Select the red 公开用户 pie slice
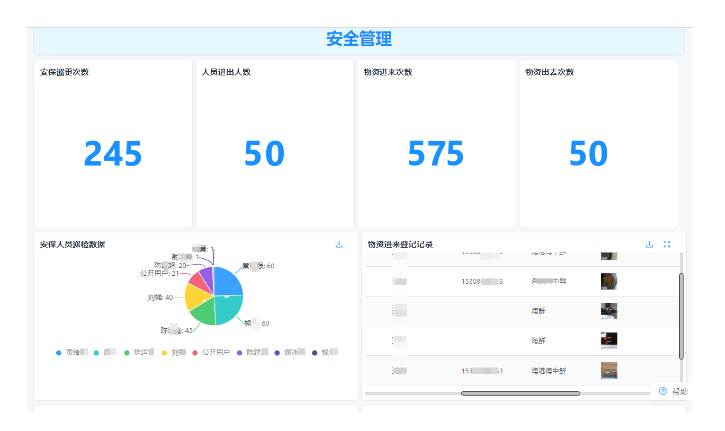The width and height of the screenshot is (725, 431). click(200, 281)
